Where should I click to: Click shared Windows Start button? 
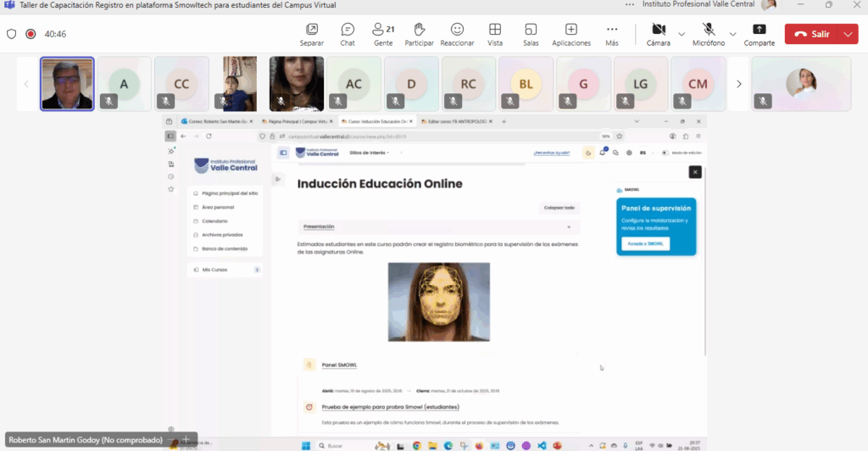pos(305,445)
